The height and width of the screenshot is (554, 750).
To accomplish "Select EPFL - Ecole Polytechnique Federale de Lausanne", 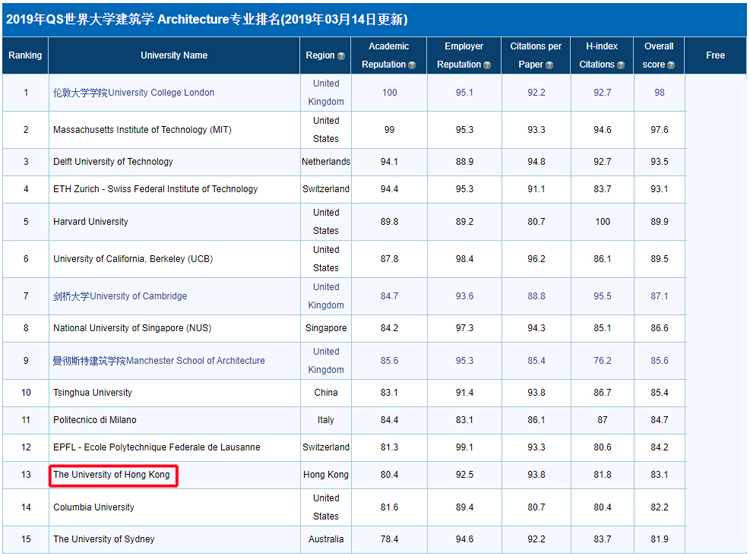I will click(156, 447).
